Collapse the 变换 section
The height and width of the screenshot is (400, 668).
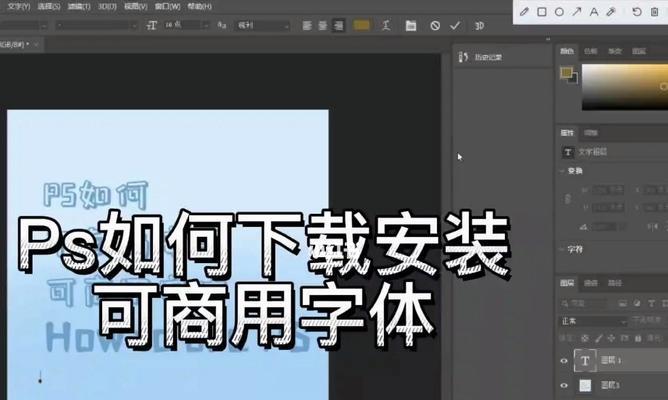561,170
